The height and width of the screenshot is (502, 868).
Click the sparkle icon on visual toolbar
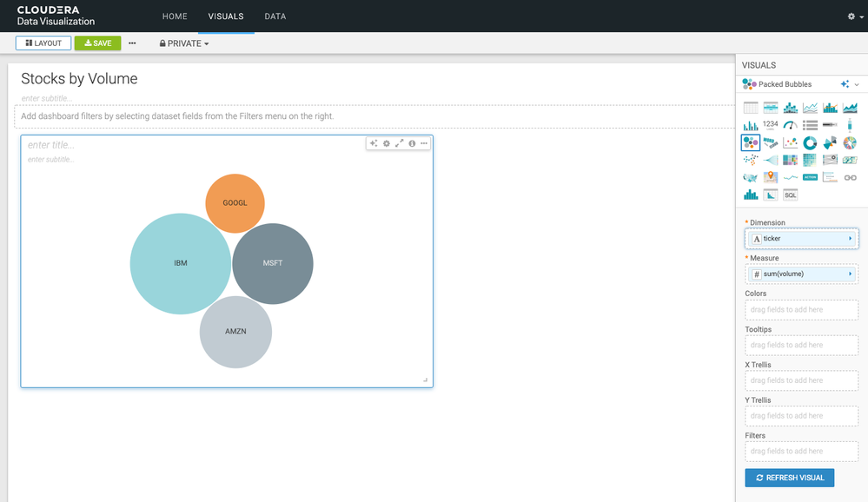[374, 143]
